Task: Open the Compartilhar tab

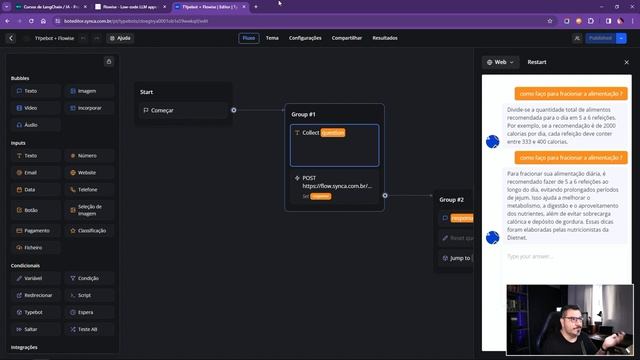Action: (x=347, y=38)
